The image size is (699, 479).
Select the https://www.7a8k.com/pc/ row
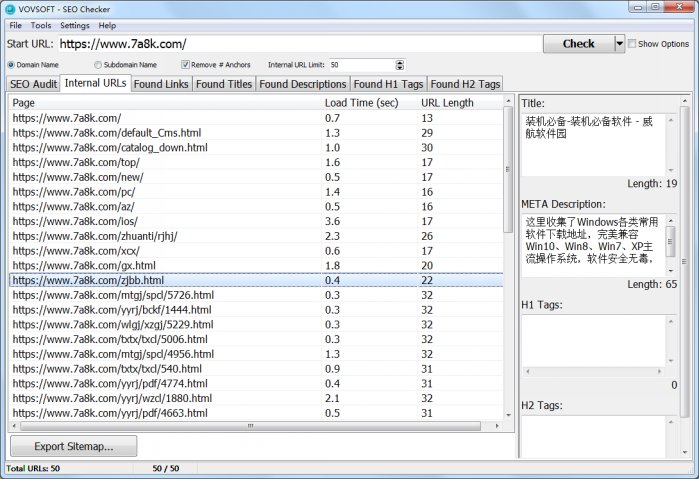point(256,192)
